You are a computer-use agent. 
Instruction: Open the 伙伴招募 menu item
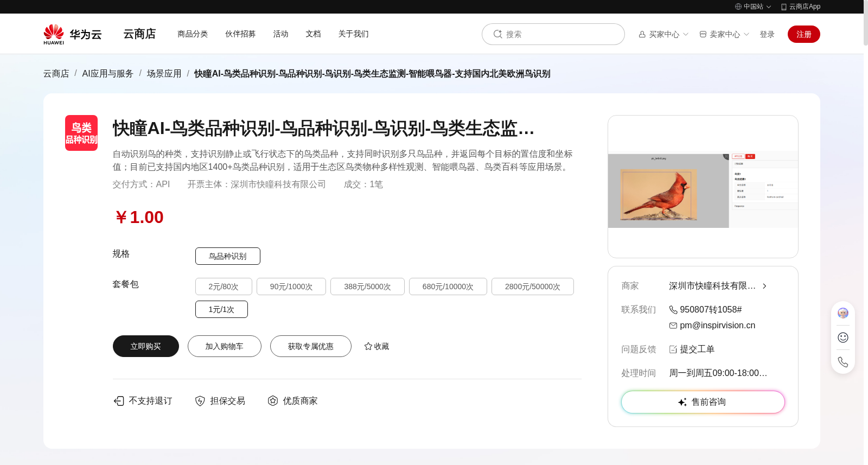tap(240, 34)
